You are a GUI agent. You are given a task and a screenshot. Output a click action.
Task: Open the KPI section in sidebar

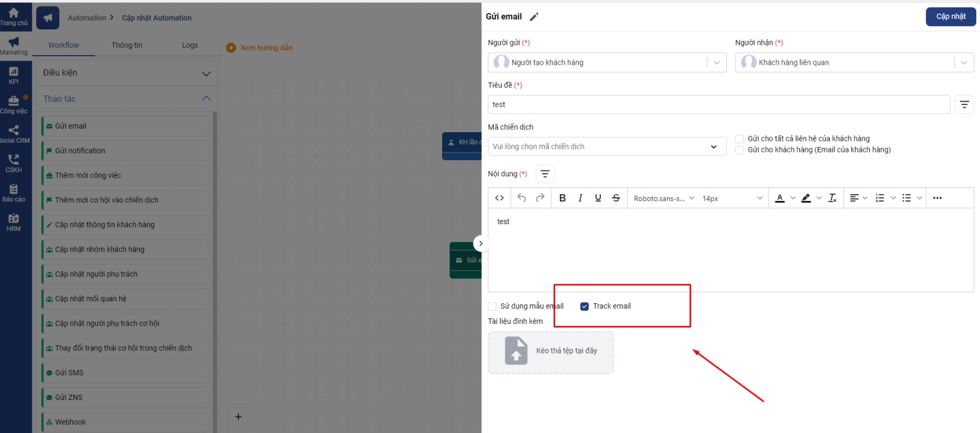tap(13, 75)
